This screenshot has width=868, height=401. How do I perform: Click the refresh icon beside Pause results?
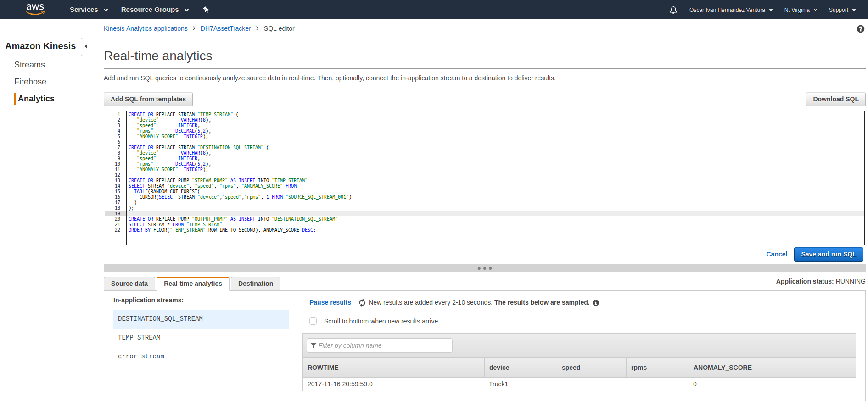[362, 303]
